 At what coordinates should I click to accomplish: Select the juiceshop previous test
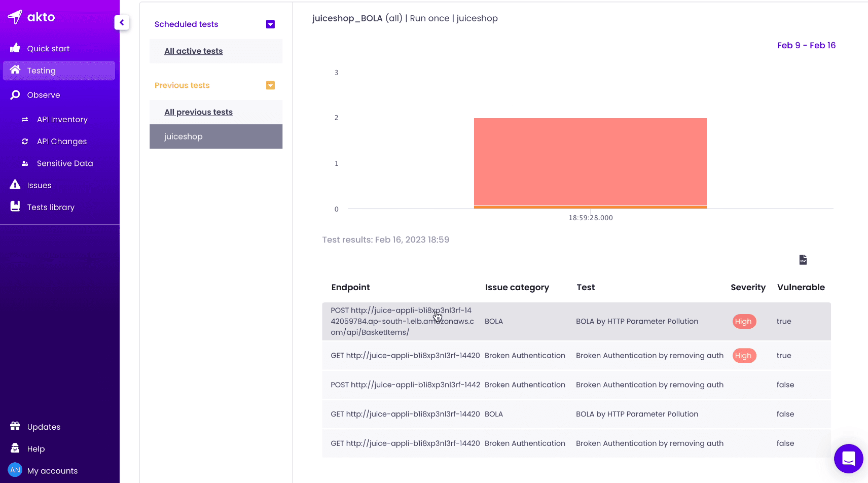click(x=216, y=136)
